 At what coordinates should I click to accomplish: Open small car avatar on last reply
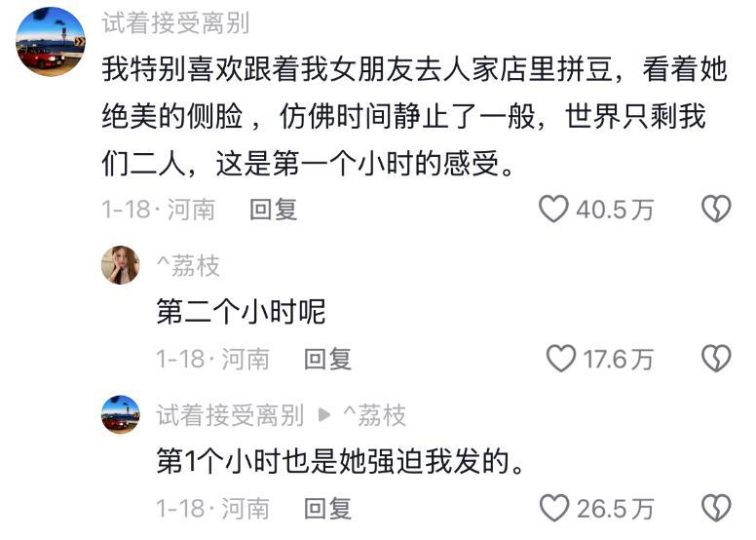121,414
